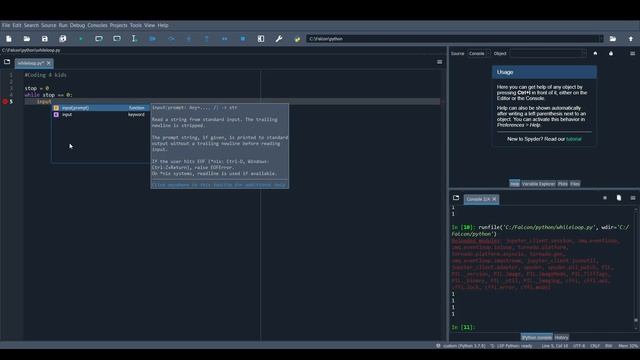Open the Search menu

(31, 25)
